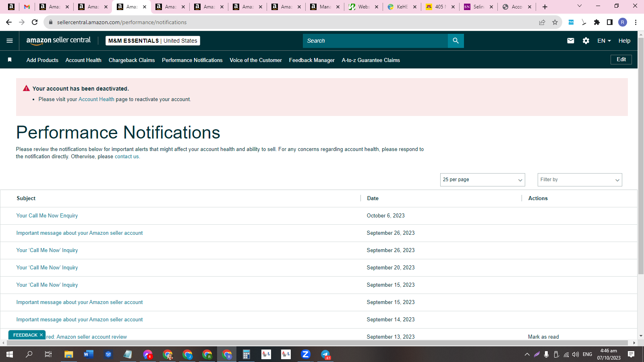The height and width of the screenshot is (362, 644).
Task: Open Chargeback Claims menu item
Action: [132, 60]
